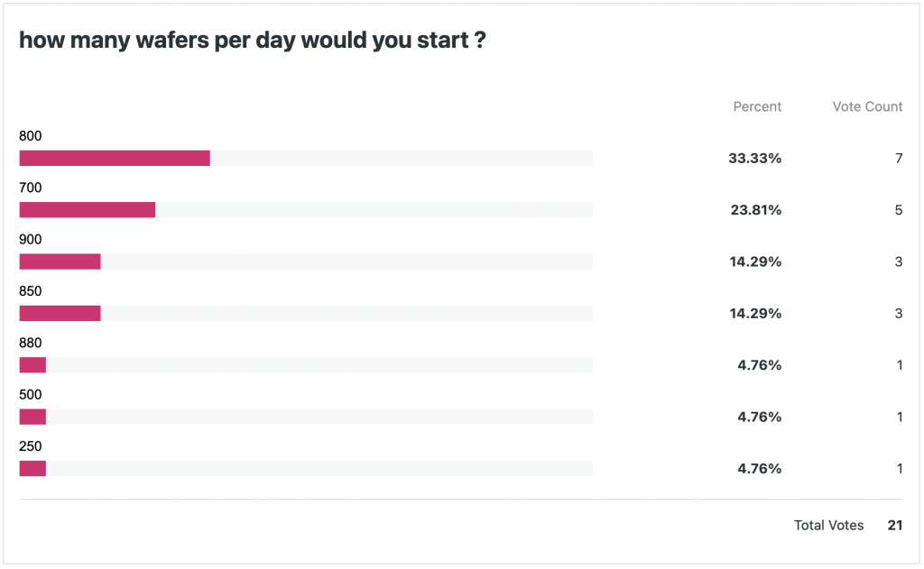Click the poll title about wafers per day
Screen dimensions: 924x569
[x=253, y=41]
